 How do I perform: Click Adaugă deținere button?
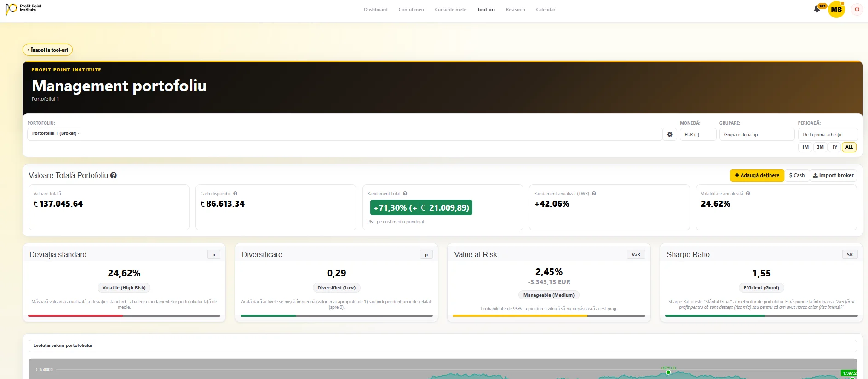coord(757,175)
